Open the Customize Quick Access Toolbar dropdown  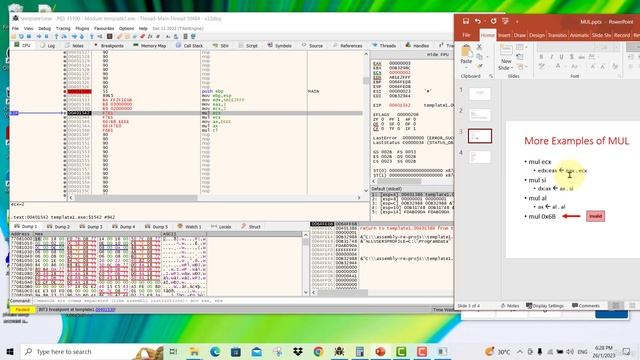pyautogui.click(x=517, y=22)
